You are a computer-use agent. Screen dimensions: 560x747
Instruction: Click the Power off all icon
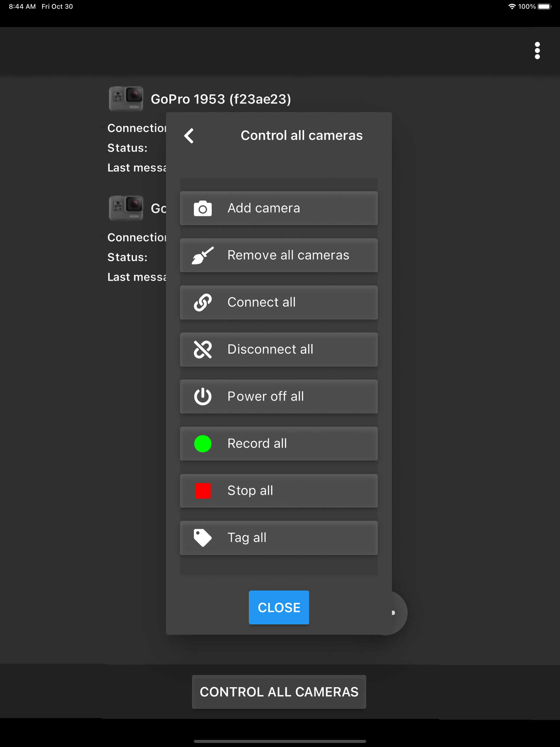(202, 396)
